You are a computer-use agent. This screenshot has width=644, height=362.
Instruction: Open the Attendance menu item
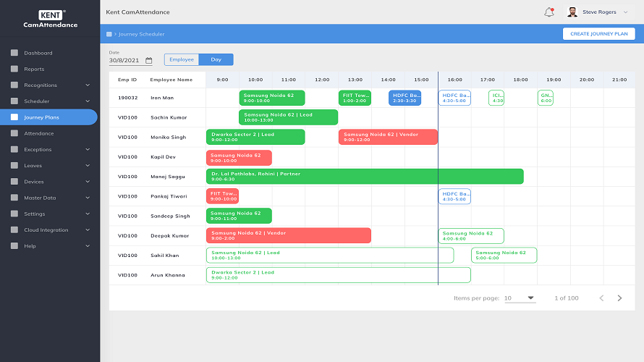(49, 133)
